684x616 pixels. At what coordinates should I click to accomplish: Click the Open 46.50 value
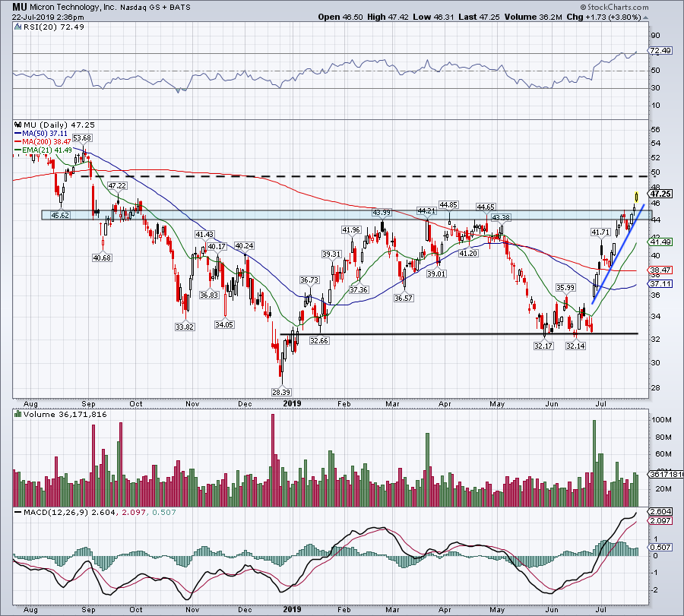pyautogui.click(x=340, y=17)
